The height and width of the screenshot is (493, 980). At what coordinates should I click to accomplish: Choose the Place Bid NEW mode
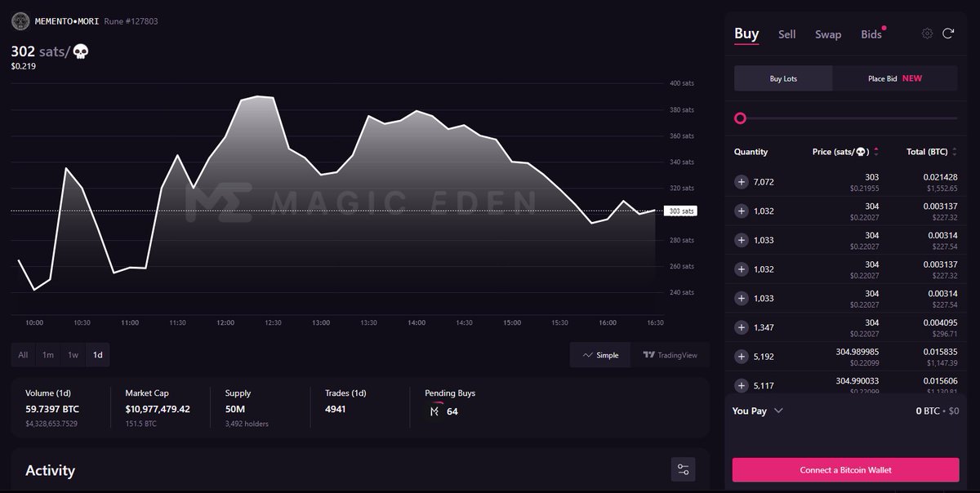(895, 78)
